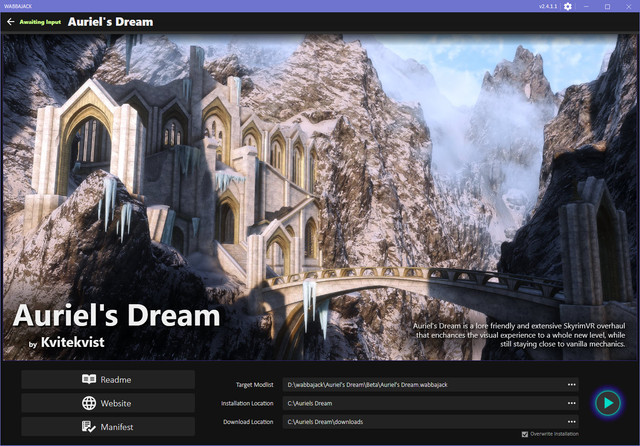This screenshot has height=446, width=640.
Task: Toggle Overwrite Installation checkbox
Action: pyautogui.click(x=525, y=434)
